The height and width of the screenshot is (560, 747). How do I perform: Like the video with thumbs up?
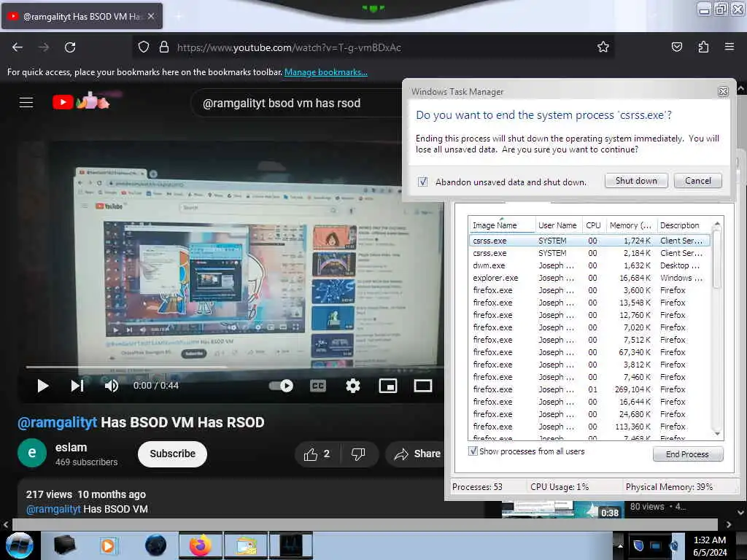(317, 454)
